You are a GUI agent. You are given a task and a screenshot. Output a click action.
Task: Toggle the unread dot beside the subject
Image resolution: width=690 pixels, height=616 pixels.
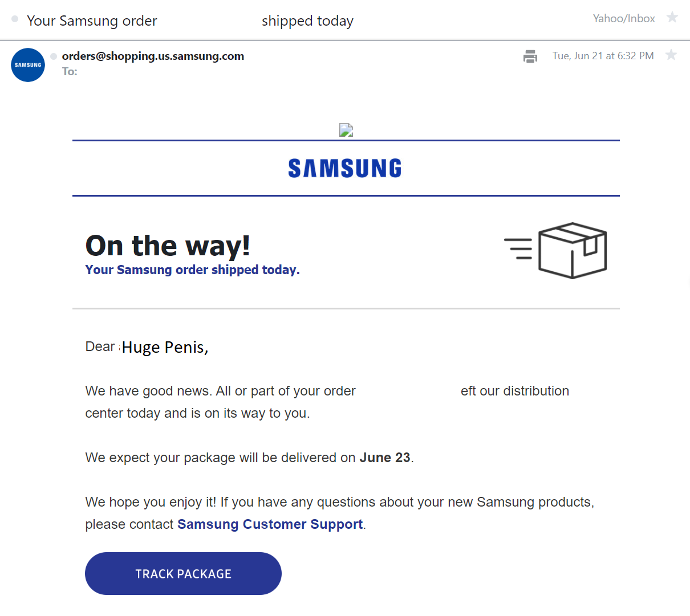15,19
